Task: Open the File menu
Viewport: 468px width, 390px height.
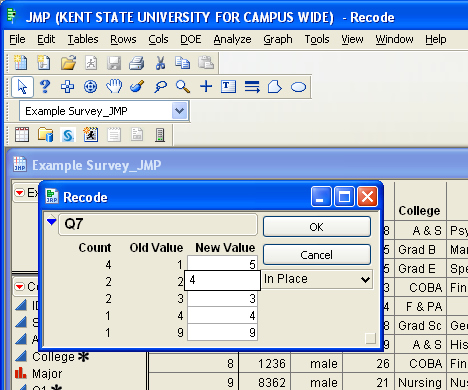Action: pyautogui.click(x=17, y=39)
